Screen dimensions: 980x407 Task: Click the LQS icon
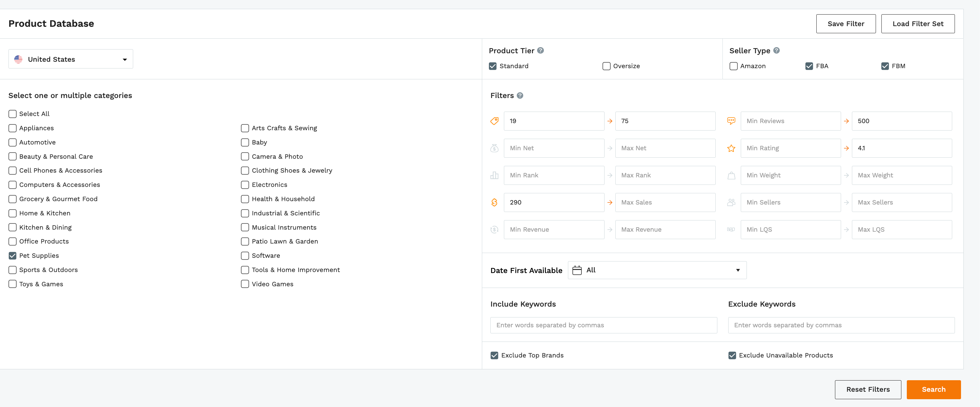(x=731, y=230)
